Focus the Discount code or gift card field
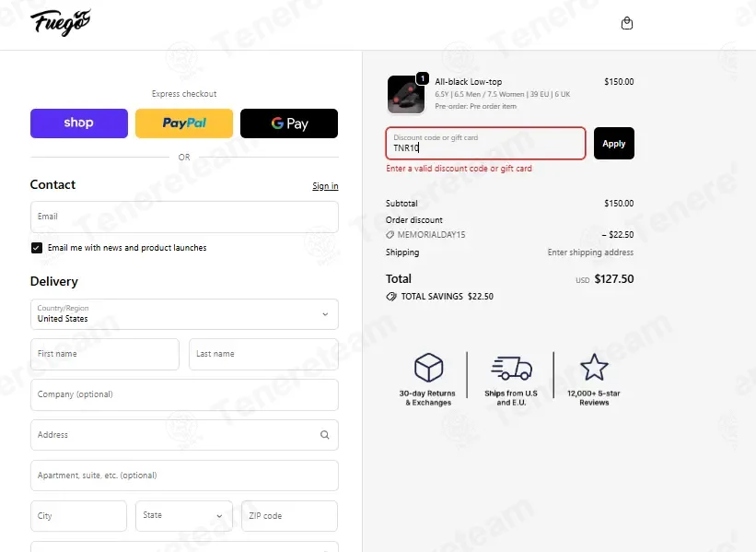The height and width of the screenshot is (552, 756). click(485, 144)
